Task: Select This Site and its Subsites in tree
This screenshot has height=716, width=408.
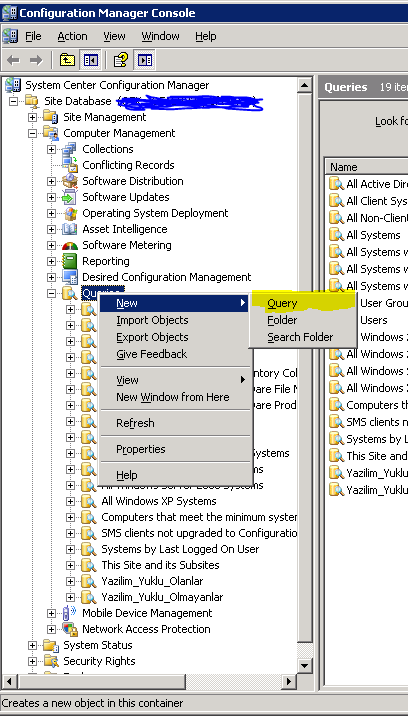Action: 160,565
